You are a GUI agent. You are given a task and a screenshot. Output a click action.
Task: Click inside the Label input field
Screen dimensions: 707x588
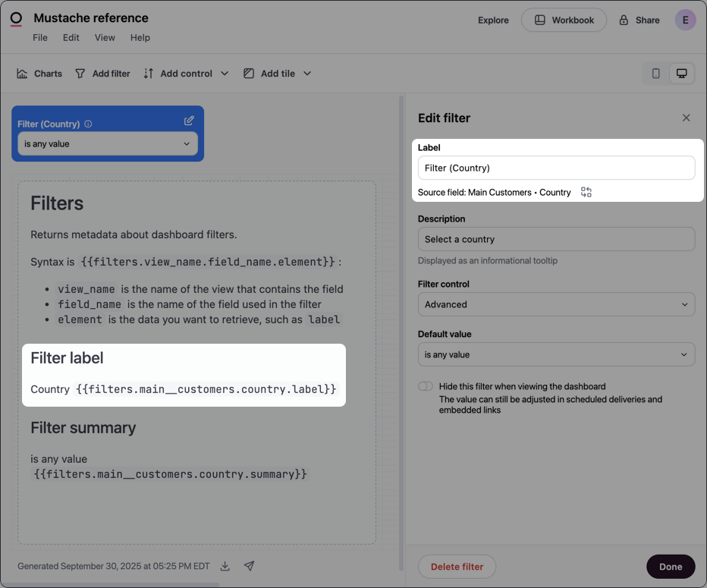pyautogui.click(x=556, y=168)
